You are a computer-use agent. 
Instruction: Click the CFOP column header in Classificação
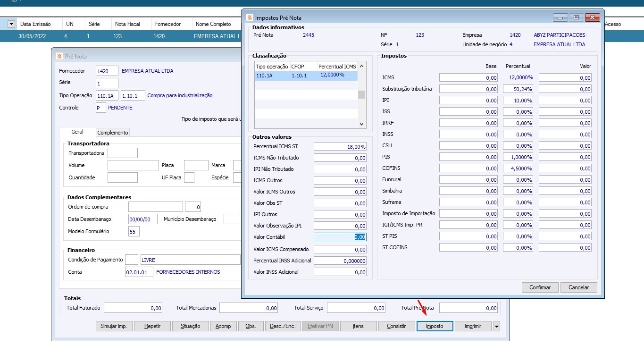coord(303,67)
